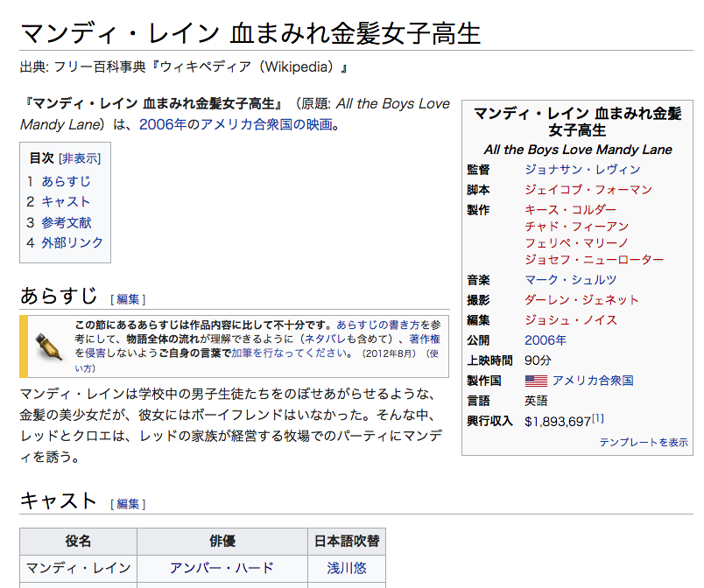Open the infobox 2006年 release link
This screenshot has height=588, width=704.
click(546, 340)
